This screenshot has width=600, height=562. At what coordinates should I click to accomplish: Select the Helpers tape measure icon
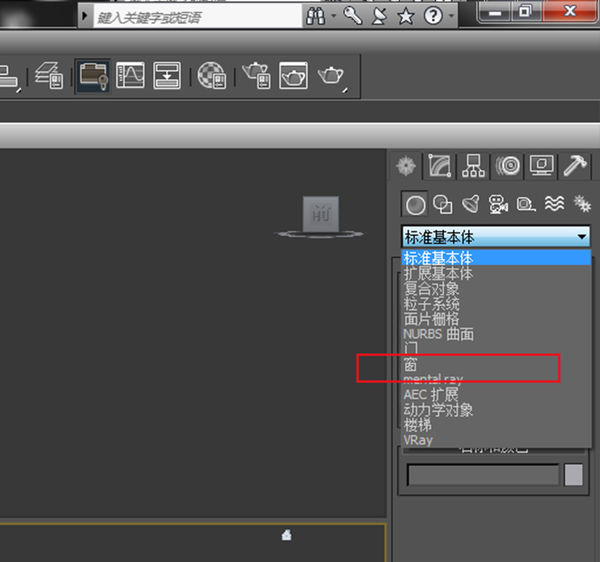tap(526, 204)
